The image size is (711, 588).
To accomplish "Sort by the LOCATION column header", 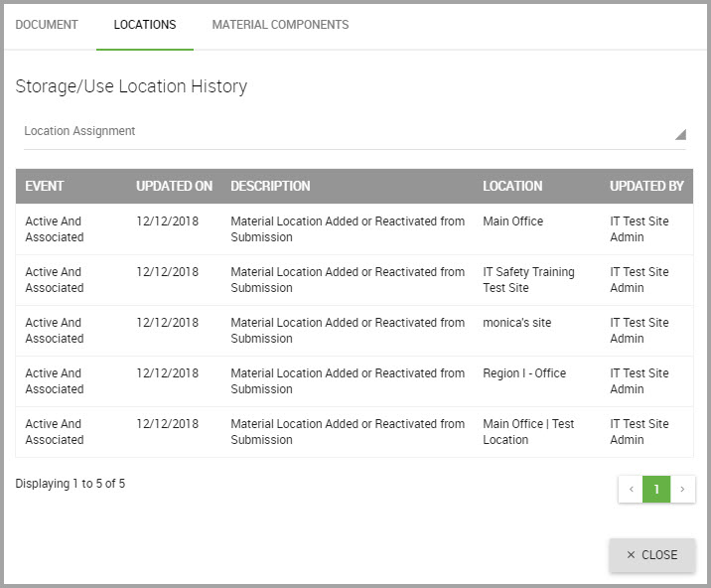I will [x=512, y=186].
